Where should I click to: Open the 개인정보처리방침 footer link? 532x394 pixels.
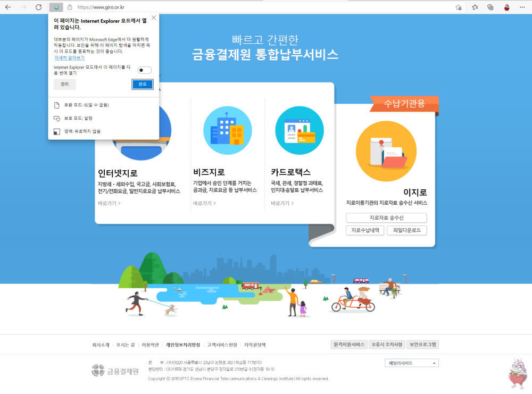(183, 345)
